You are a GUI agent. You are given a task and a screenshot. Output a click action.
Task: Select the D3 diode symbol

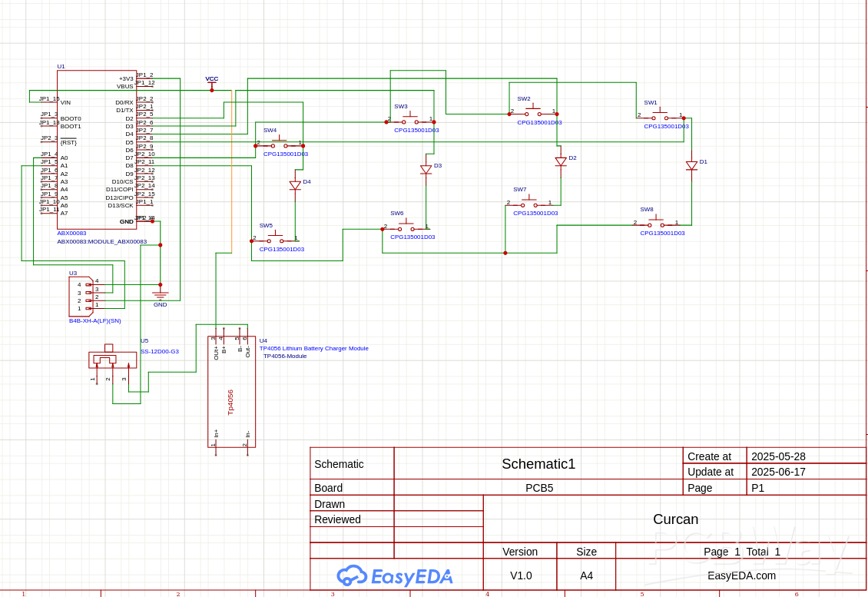click(426, 169)
